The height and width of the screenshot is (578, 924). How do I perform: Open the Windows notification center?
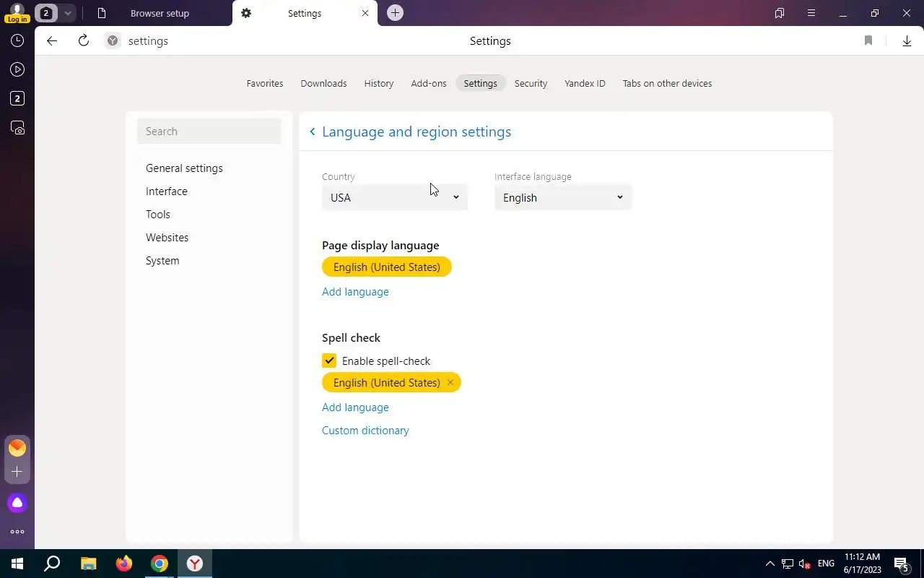coord(902,564)
